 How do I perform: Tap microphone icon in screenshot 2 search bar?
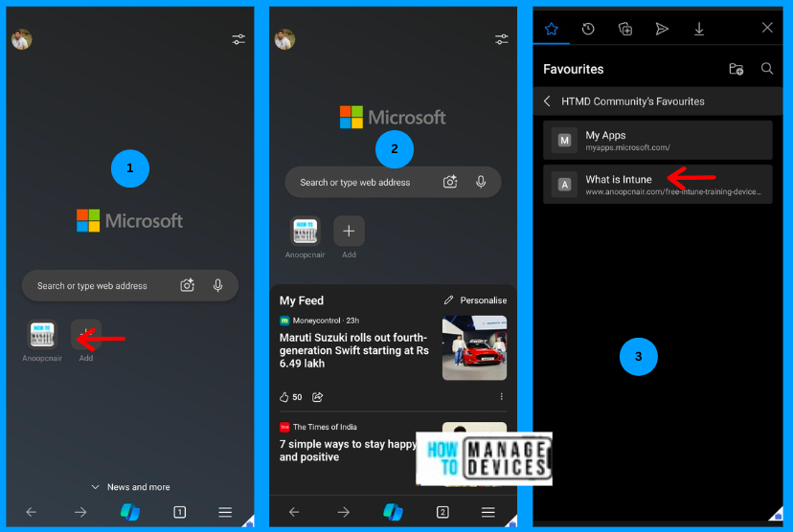pos(481,182)
